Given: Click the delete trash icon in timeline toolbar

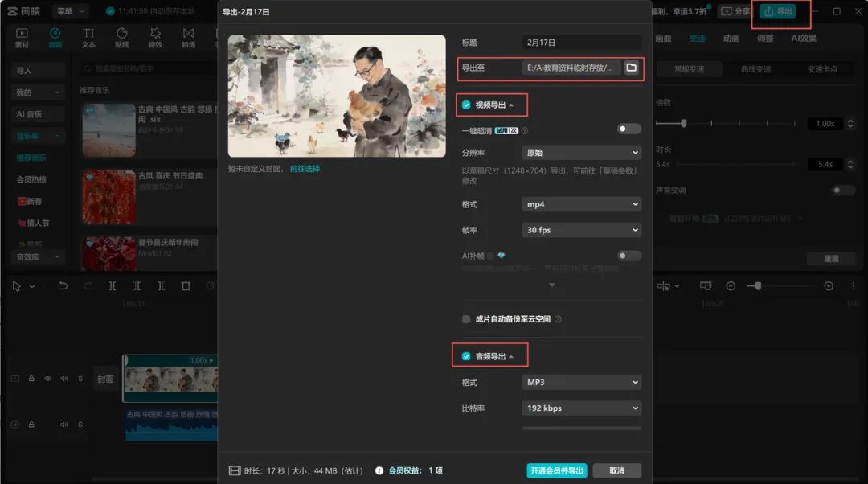Looking at the screenshot, I should point(186,285).
